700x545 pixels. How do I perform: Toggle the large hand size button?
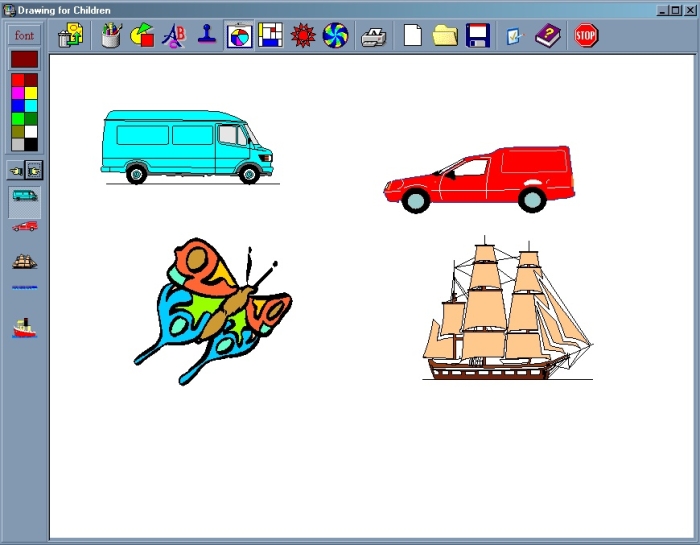33,169
